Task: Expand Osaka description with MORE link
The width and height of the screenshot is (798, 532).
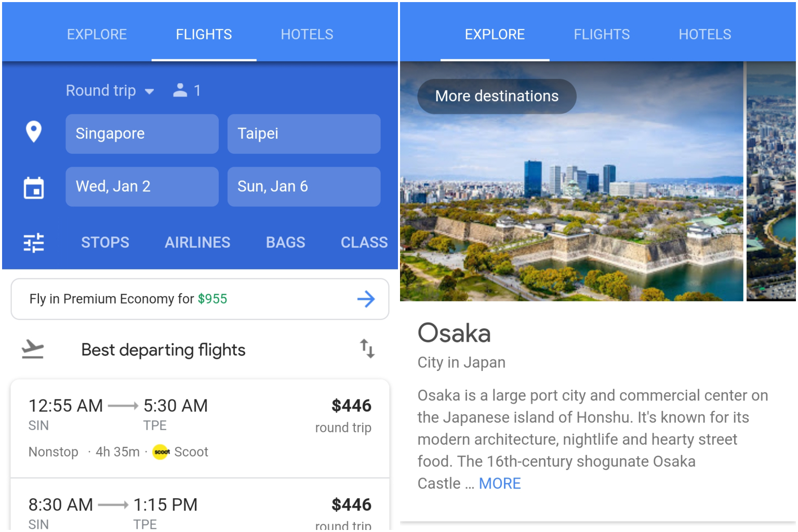Action: (x=500, y=484)
